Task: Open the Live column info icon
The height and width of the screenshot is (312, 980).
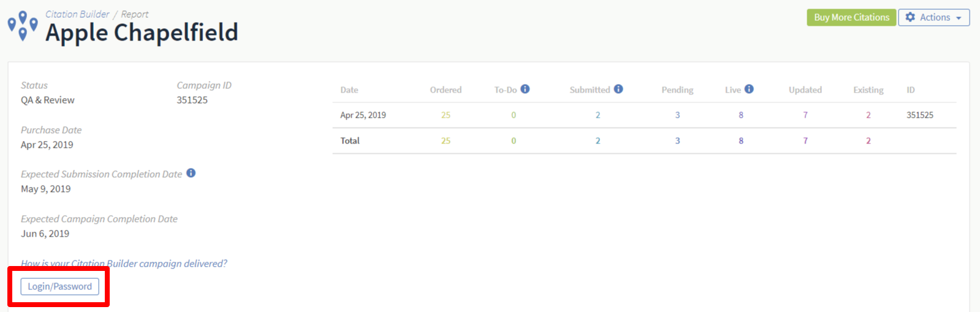Action: [749, 89]
